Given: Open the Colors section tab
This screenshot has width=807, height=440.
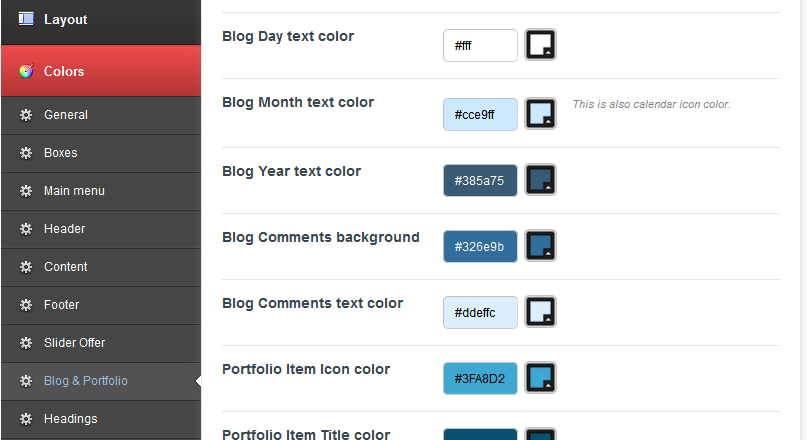Looking at the screenshot, I should (x=64, y=71).
